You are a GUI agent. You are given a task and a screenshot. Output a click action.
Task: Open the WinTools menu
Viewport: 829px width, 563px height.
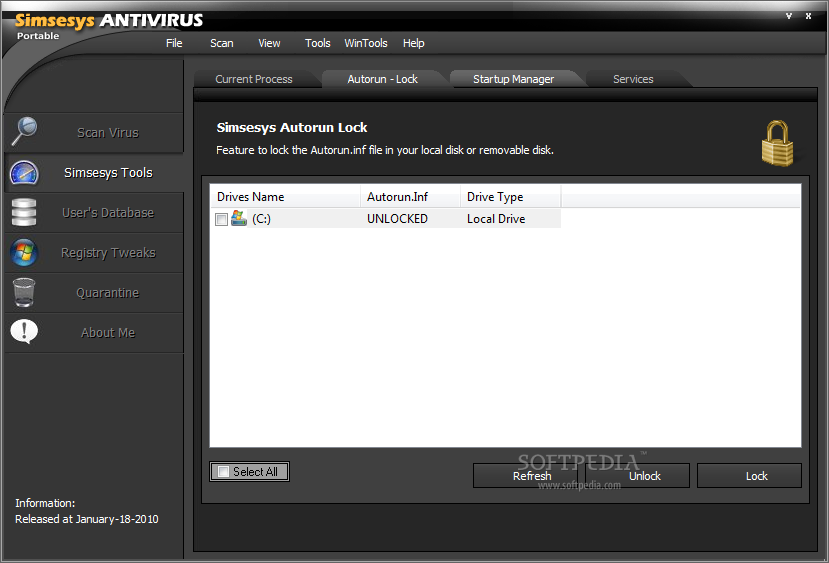(x=366, y=43)
